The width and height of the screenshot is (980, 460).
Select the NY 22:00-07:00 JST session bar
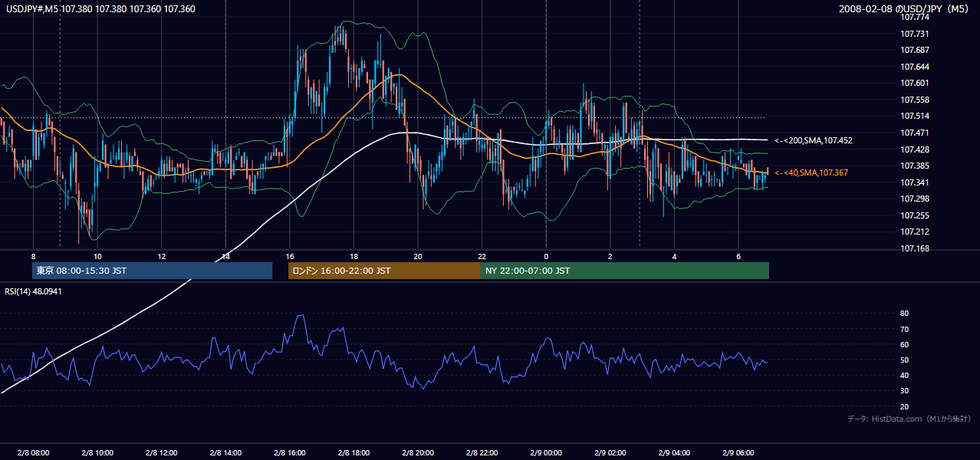coord(625,271)
